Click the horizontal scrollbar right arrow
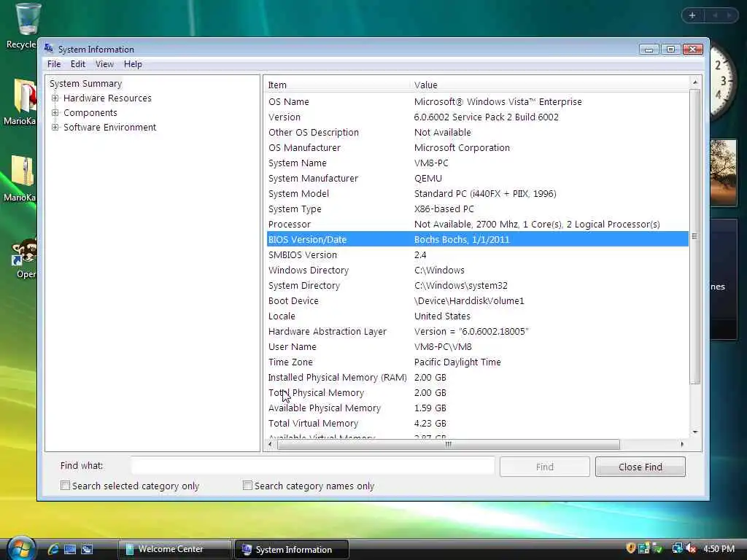This screenshot has width=747, height=560. [x=682, y=444]
